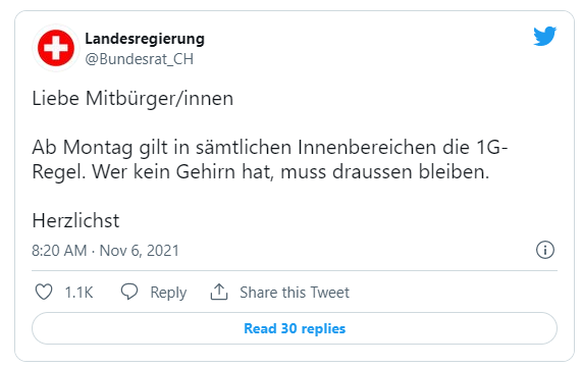Image resolution: width=582 pixels, height=367 pixels.
Task: Visit the @Bundesrat_CH handle
Action: [139, 59]
